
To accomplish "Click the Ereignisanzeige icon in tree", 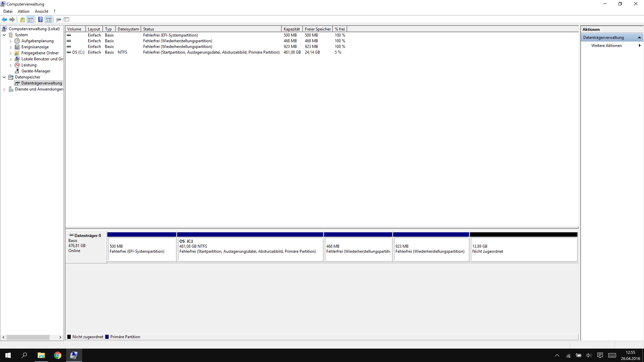I will coord(17,47).
